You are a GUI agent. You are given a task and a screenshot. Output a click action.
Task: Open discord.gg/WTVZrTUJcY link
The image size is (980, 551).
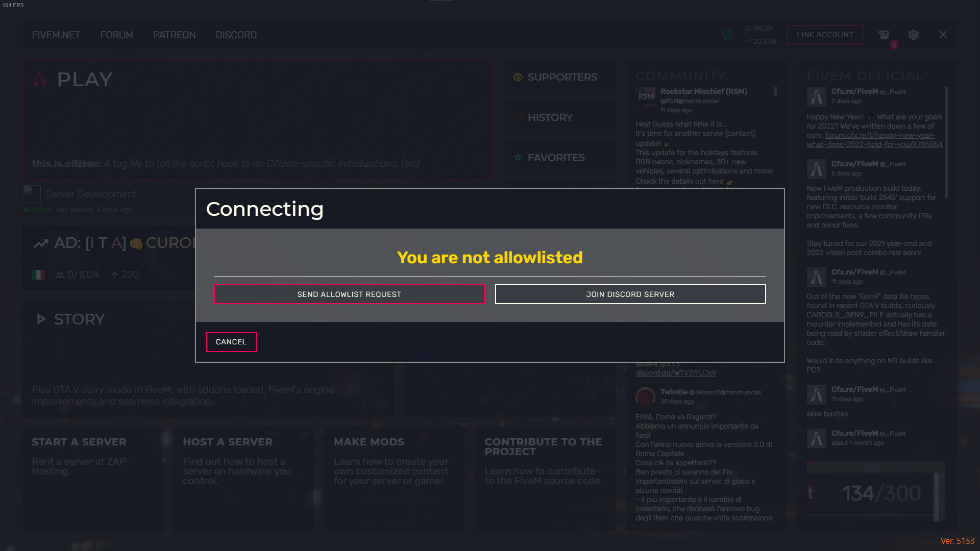click(676, 373)
